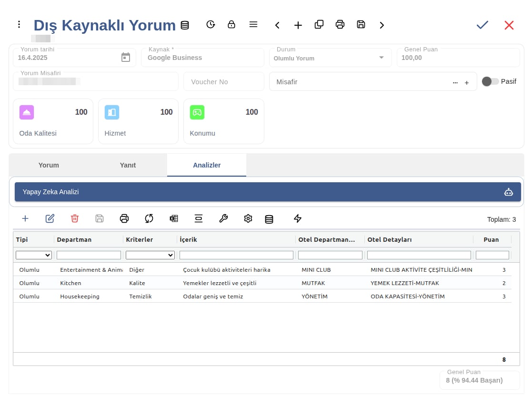Open the three-dot options menu
The width and height of the screenshot is (532, 405).
[x=19, y=24]
